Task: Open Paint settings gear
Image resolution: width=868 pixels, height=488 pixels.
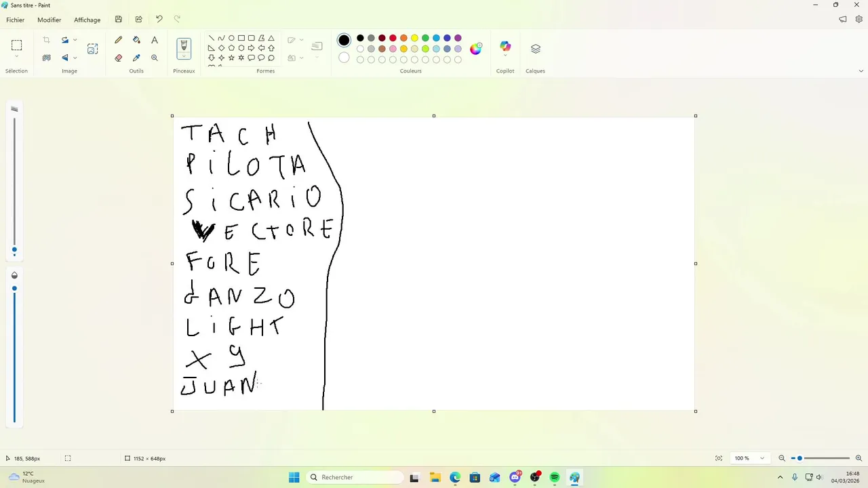Action: point(859,20)
